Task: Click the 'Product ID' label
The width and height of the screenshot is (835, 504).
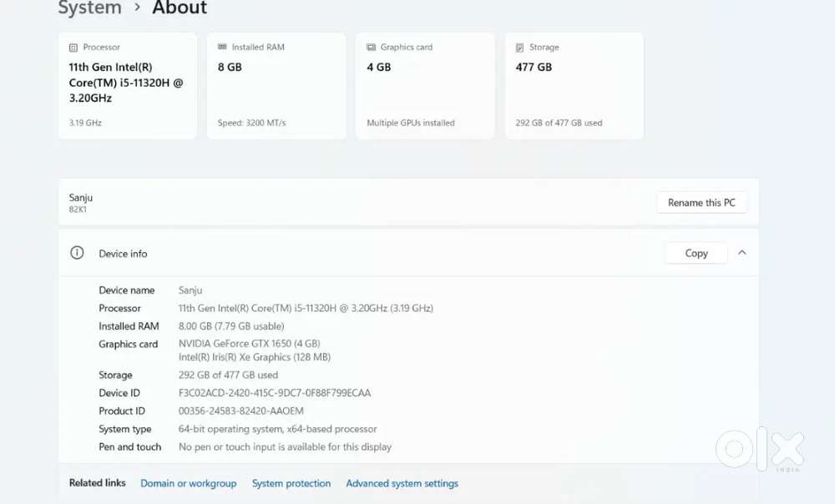Action: click(x=121, y=411)
